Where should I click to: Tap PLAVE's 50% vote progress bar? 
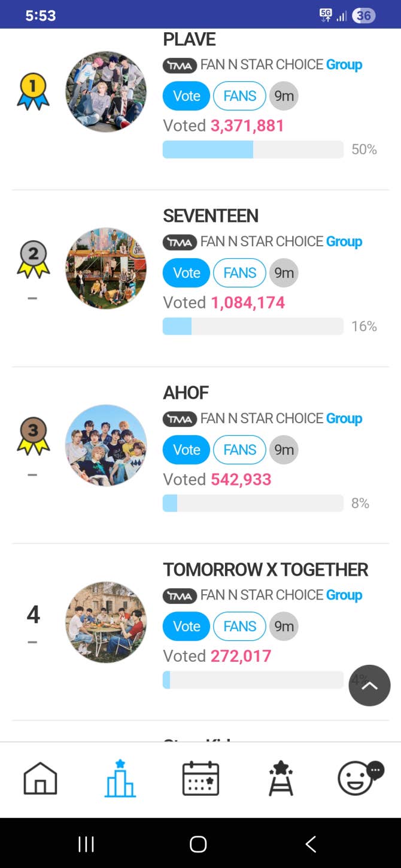pos(253,149)
